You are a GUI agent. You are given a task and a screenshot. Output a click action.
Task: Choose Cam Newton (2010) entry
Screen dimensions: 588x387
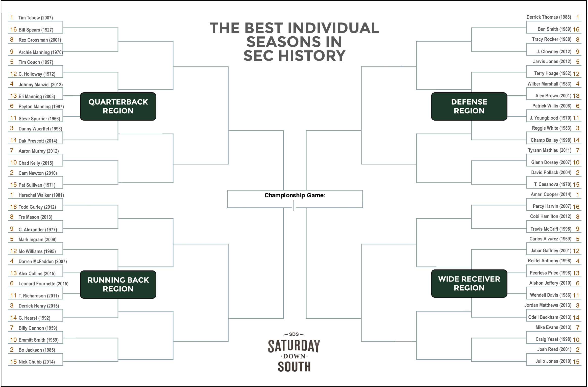(x=38, y=173)
